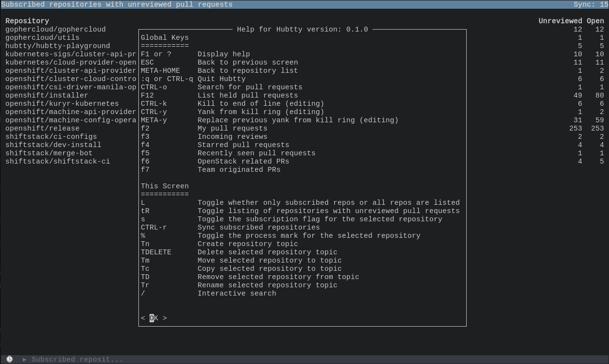609x364 pixels.
Task: Click the unreviewed count 253 for openshift/release
Action: tap(575, 128)
